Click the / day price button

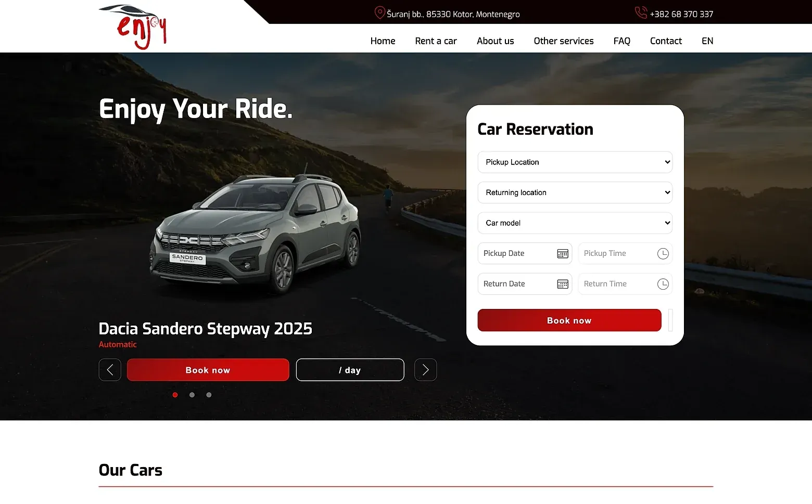pyautogui.click(x=350, y=370)
